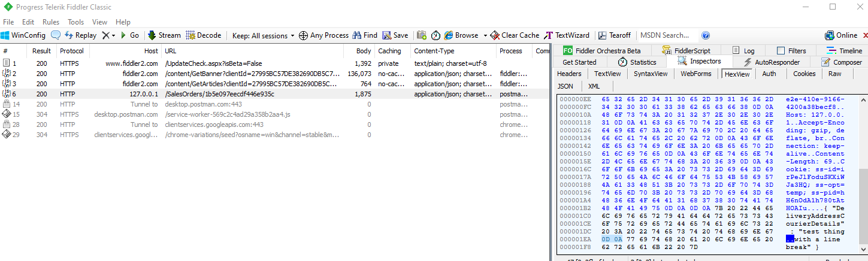Toggle the Filters tab checkbox
Viewport: 868px width, 261px height.
(x=781, y=51)
